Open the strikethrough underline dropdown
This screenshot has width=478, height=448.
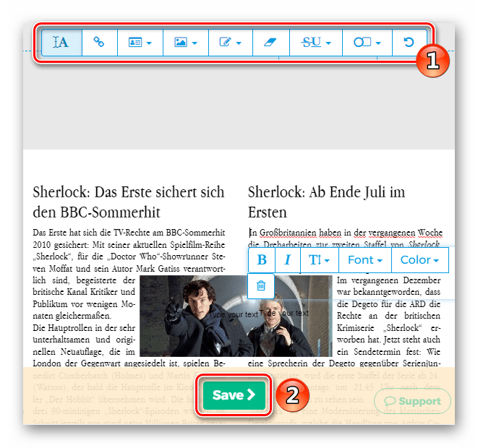click(316, 43)
